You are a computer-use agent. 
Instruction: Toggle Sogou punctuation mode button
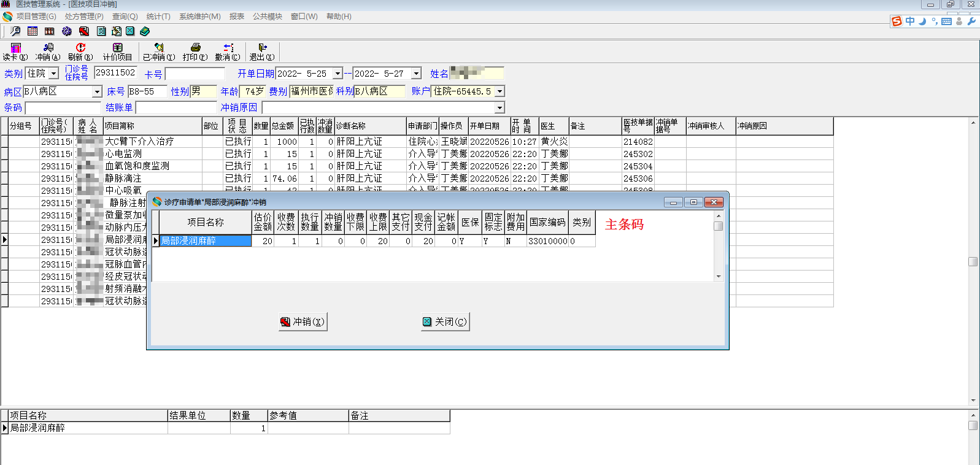tap(934, 21)
